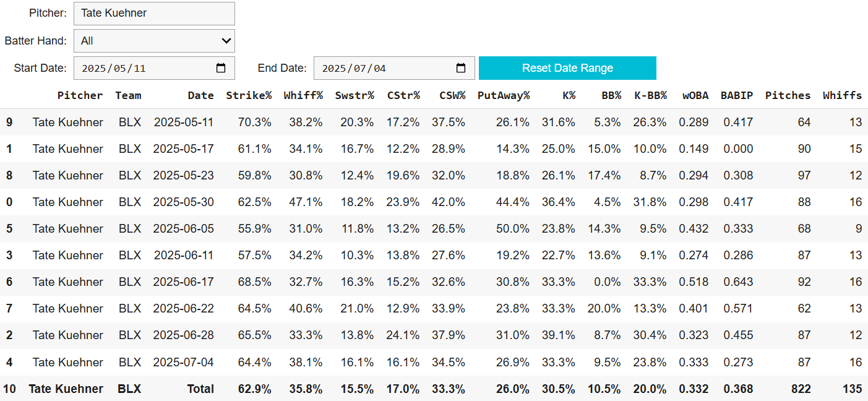
Task: Click the Total row label
Action: click(x=200, y=389)
